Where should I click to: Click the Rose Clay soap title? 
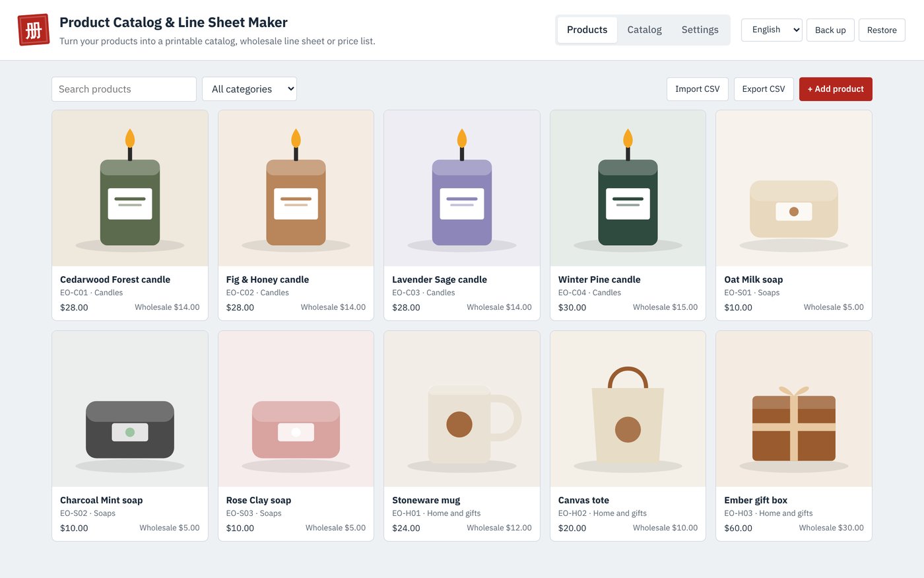(259, 500)
